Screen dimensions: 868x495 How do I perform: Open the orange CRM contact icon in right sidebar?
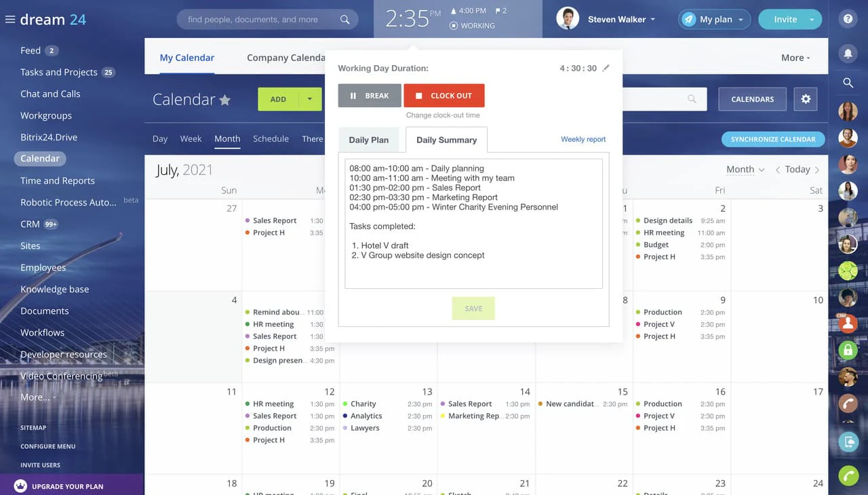pos(848,323)
